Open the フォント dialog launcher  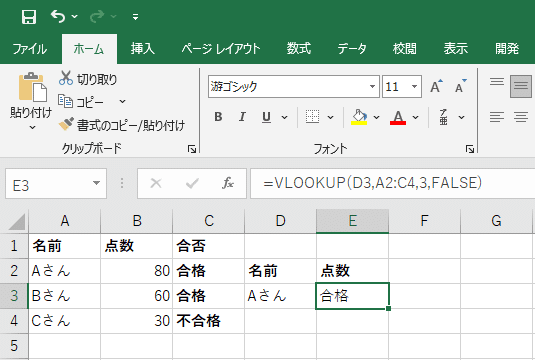(470, 149)
